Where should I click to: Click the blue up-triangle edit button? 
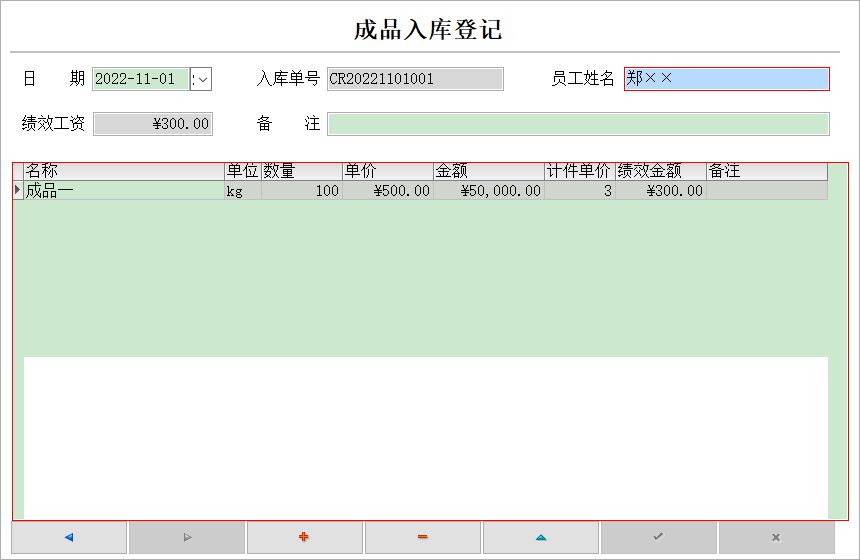[541, 537]
